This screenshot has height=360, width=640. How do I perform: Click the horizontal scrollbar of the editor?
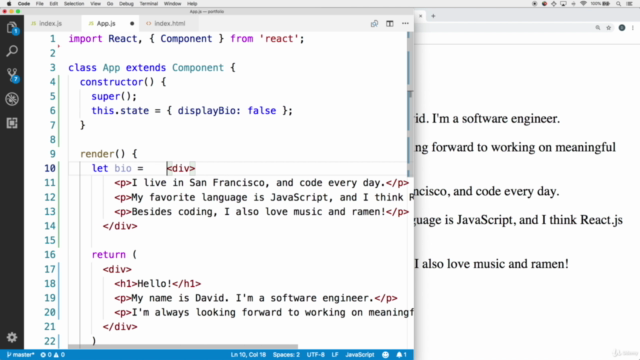(183, 347)
